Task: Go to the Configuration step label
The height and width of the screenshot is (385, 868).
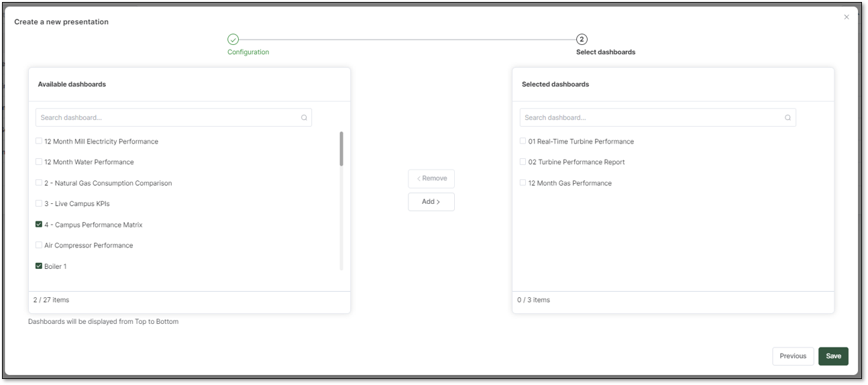Action: 248,52
